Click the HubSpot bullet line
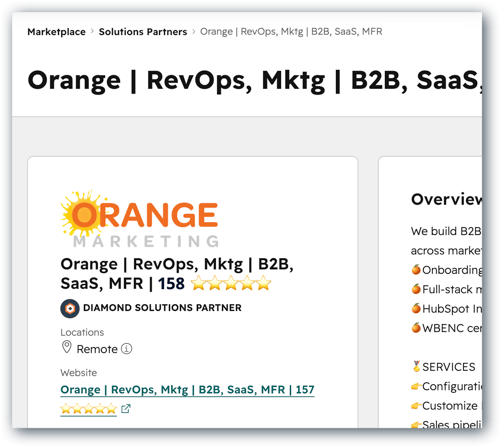Screen dimensions: 500x446 click(x=447, y=309)
